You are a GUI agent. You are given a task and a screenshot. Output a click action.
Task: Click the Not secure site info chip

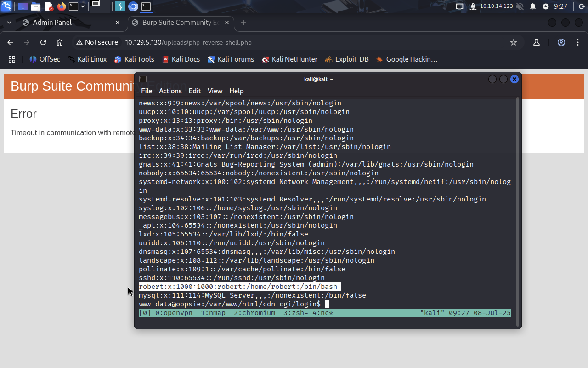click(97, 42)
